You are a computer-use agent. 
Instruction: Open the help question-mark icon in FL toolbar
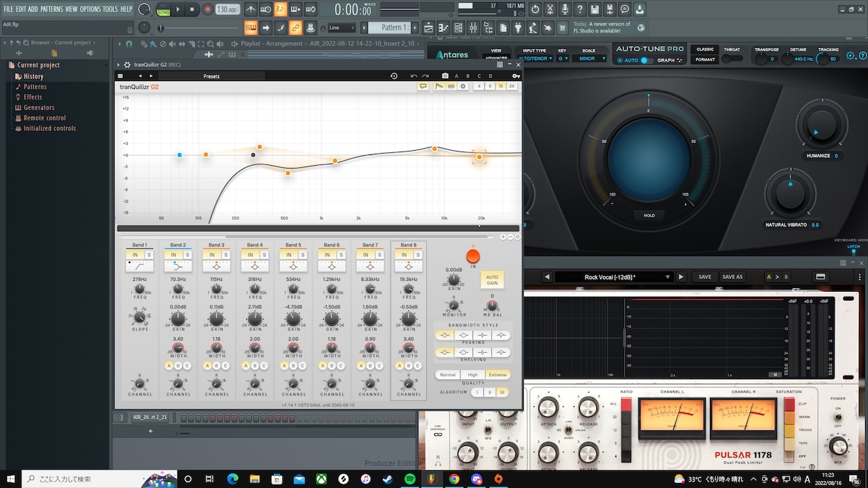[580, 9]
